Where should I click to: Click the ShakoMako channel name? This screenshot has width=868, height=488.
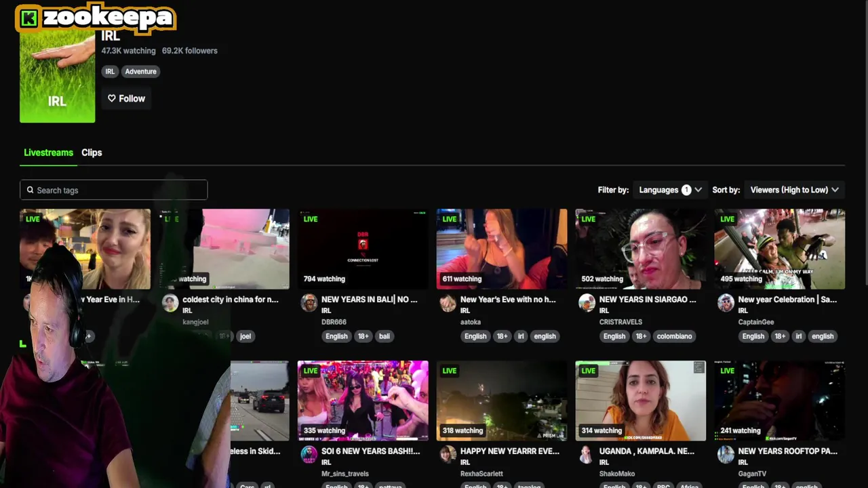617,474
